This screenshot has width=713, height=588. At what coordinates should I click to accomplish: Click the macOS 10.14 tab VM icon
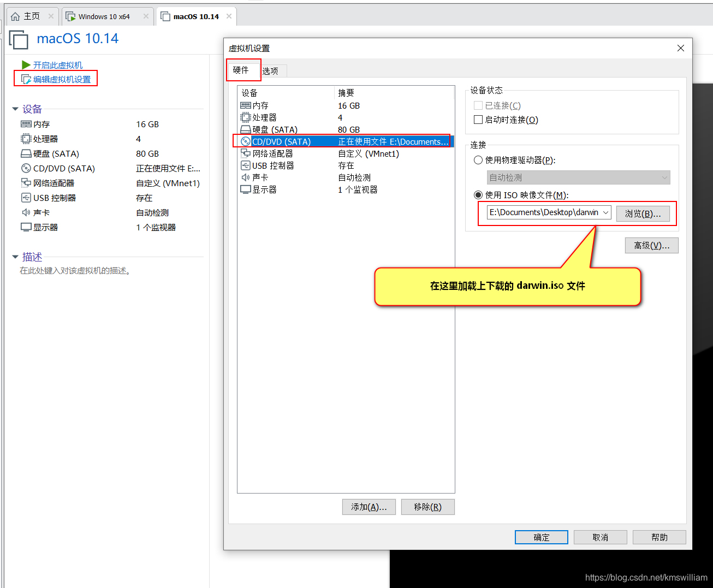pos(165,16)
